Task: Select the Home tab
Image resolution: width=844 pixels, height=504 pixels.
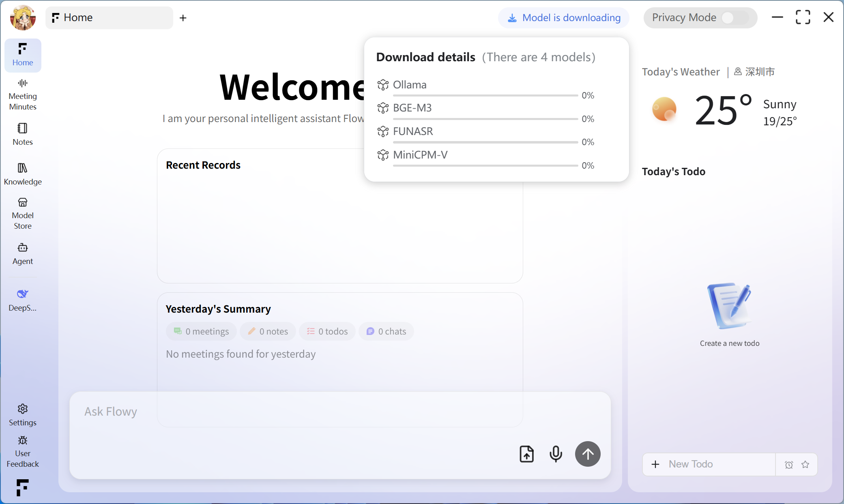Action: [109, 18]
